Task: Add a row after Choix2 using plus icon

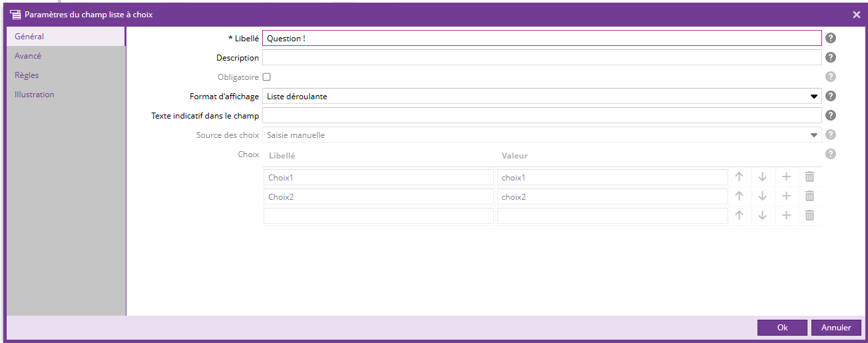Action: coord(786,196)
